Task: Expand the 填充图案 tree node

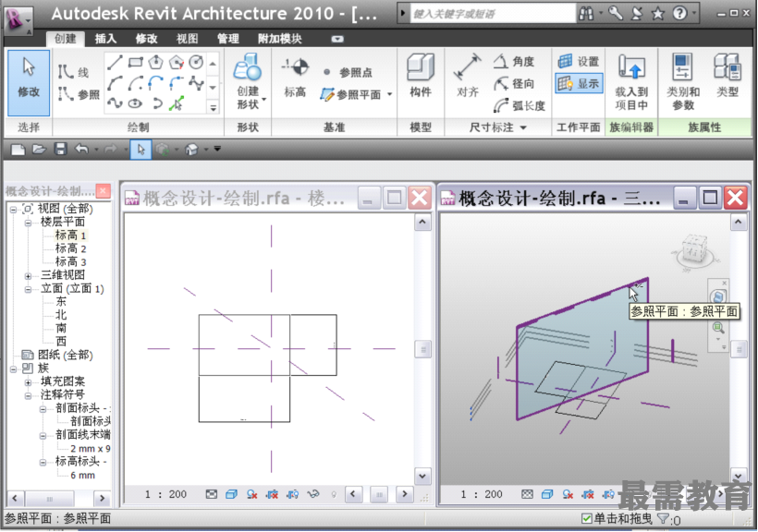Action: (28, 382)
